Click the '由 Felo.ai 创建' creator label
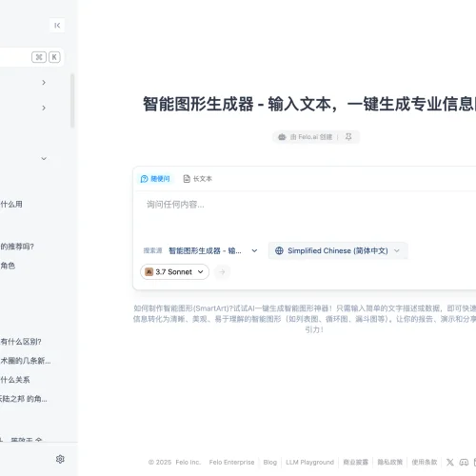The image size is (476, 476). tap(311, 137)
